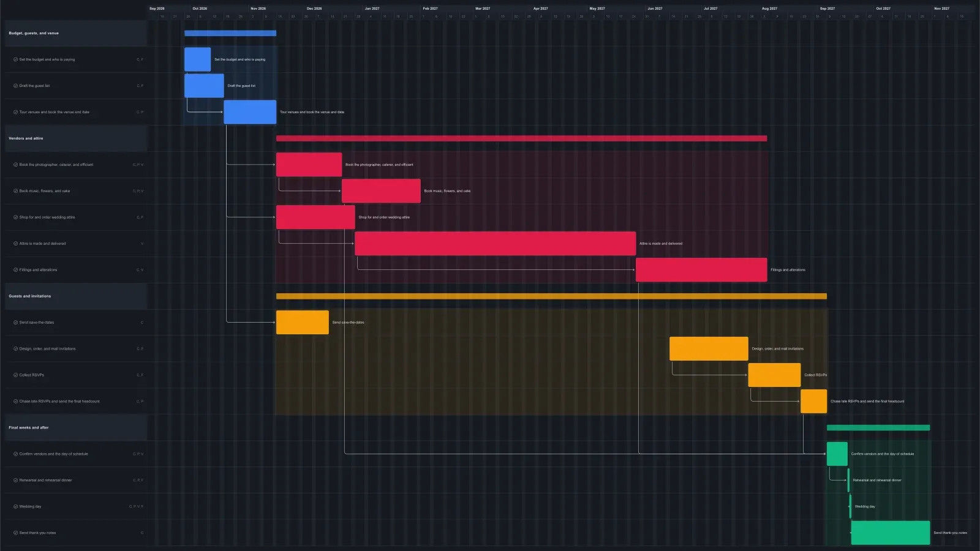Screen dimensions: 980x551
Task: Click the "May 2027" month header
Action: (597, 9)
